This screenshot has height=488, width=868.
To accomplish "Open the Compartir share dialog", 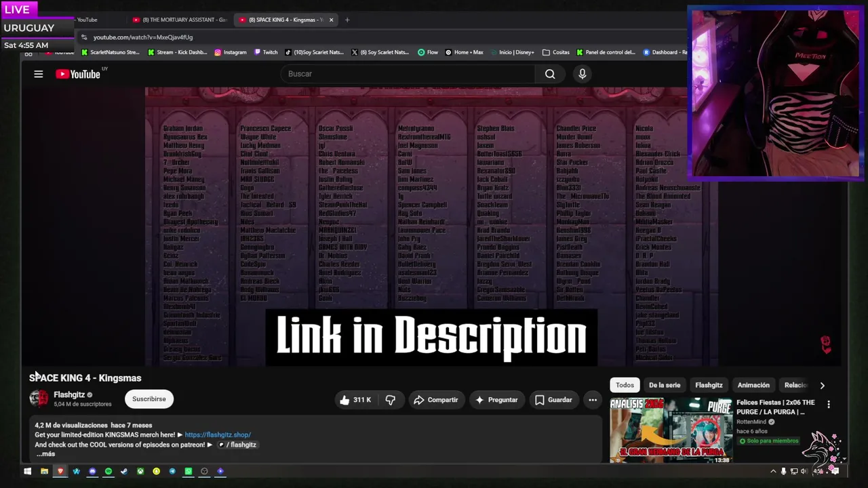I will coord(435,400).
